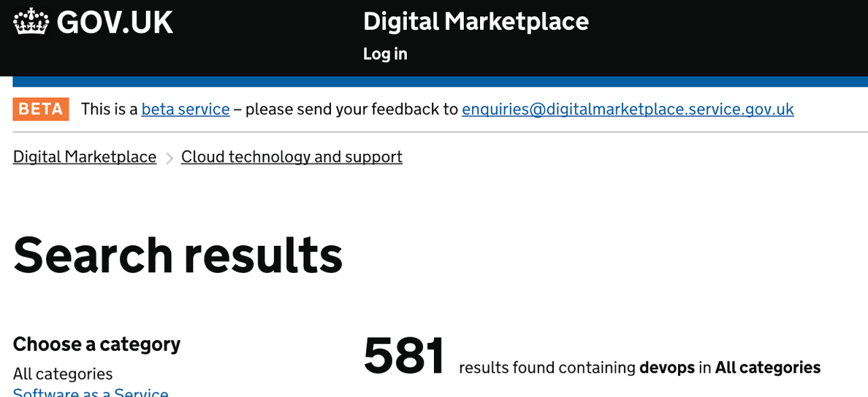Click the 'results found containing' text
The height and width of the screenshot is (397, 868).
547,368
